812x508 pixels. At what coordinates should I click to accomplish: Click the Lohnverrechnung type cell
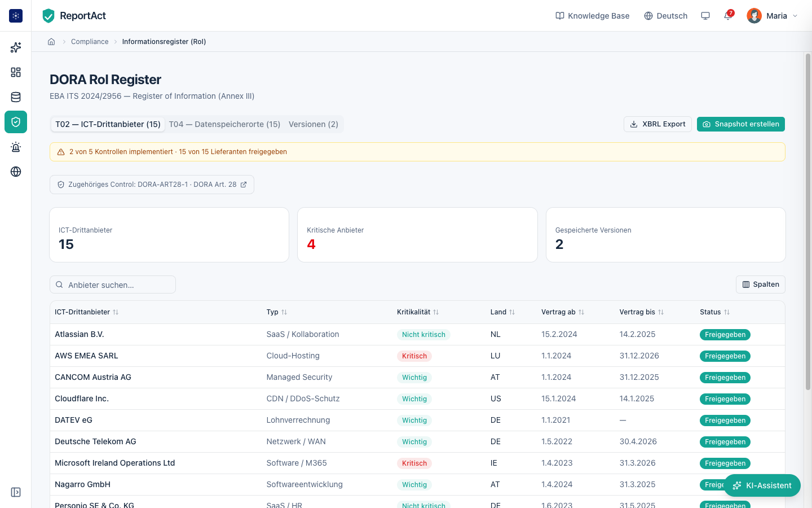click(298, 420)
